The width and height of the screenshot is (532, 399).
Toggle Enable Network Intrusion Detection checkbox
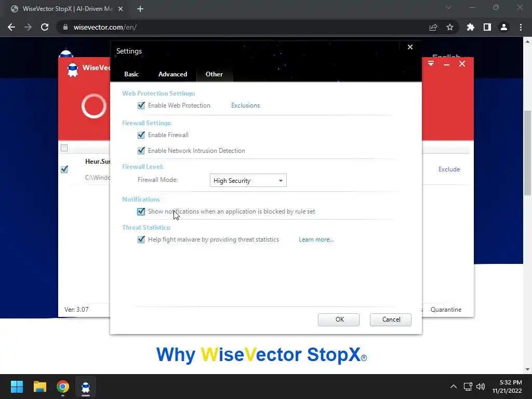141,151
